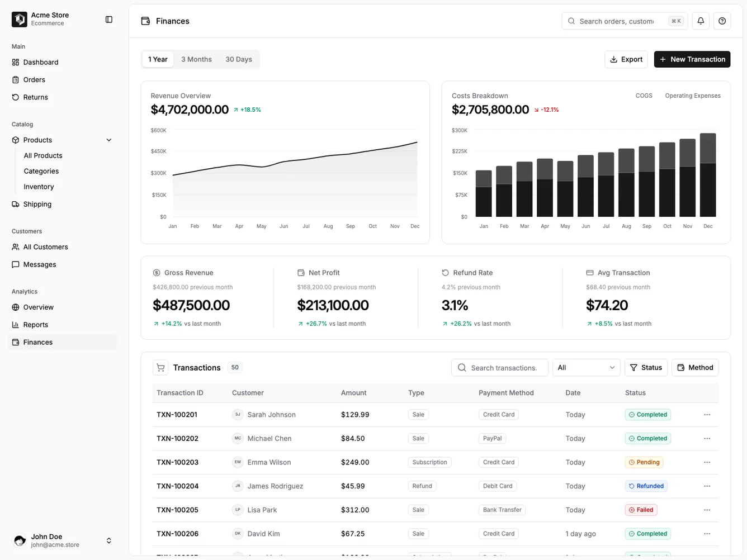Select the Returns icon in the sidebar

click(16, 97)
